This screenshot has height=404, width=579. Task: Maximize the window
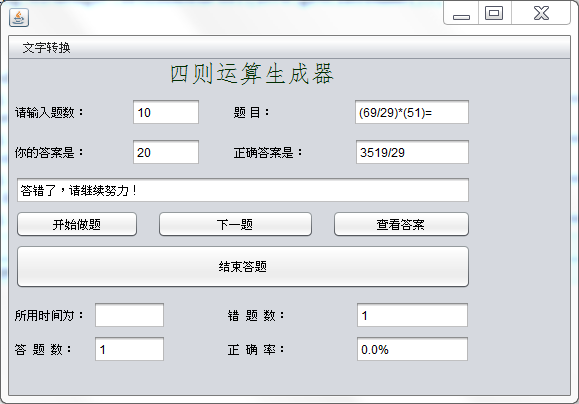pyautogui.click(x=494, y=13)
